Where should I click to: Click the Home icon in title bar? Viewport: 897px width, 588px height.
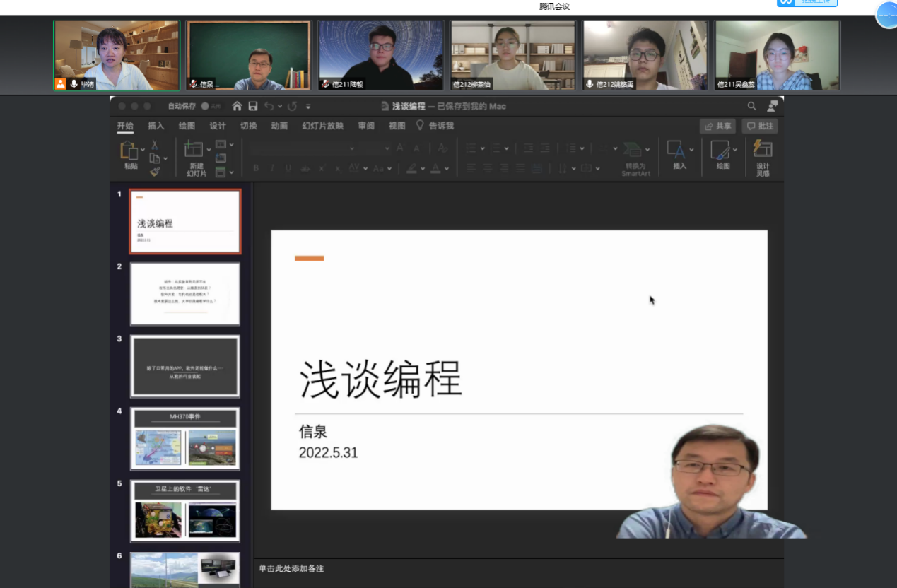click(x=237, y=106)
